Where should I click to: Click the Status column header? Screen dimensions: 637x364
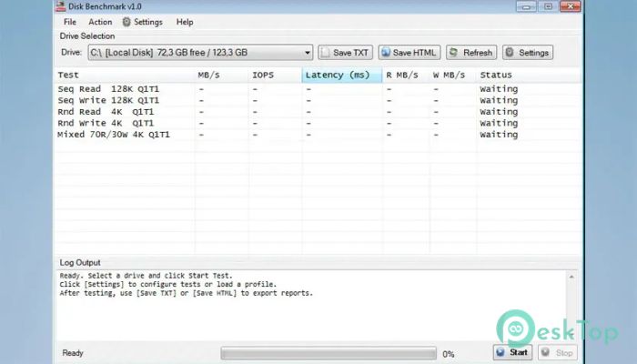[x=529, y=76]
